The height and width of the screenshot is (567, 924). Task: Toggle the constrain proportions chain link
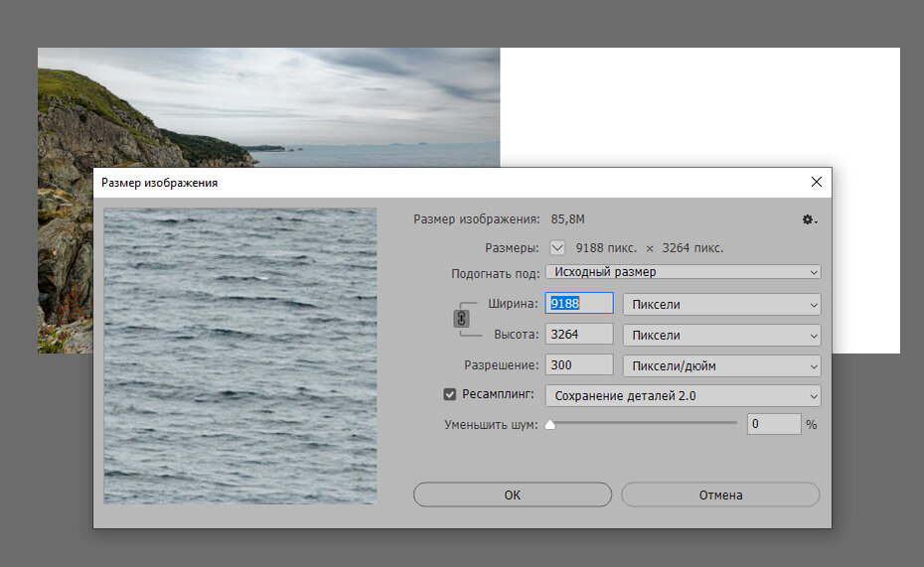point(461,319)
